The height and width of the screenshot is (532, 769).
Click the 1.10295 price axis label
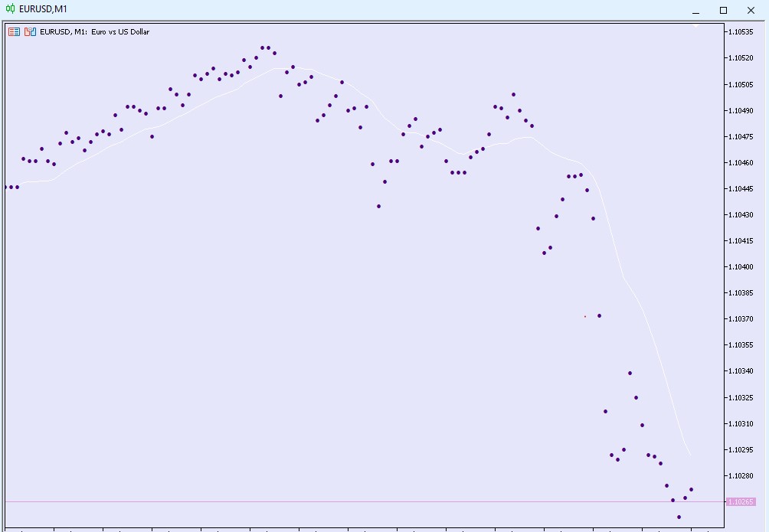tap(741, 449)
